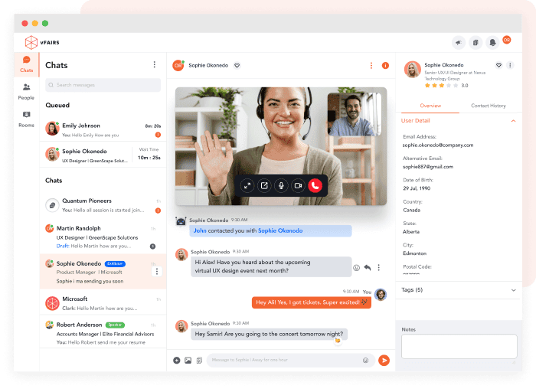The height and width of the screenshot is (392, 536).
Task: Turn off the camera in call
Action: [298, 185]
